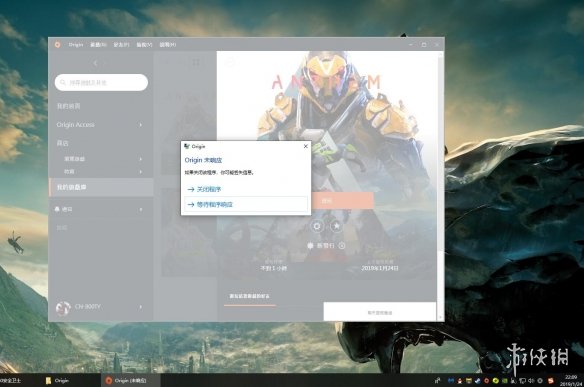
Task: Click the Steam icon in the system tray
Action: coord(477,381)
